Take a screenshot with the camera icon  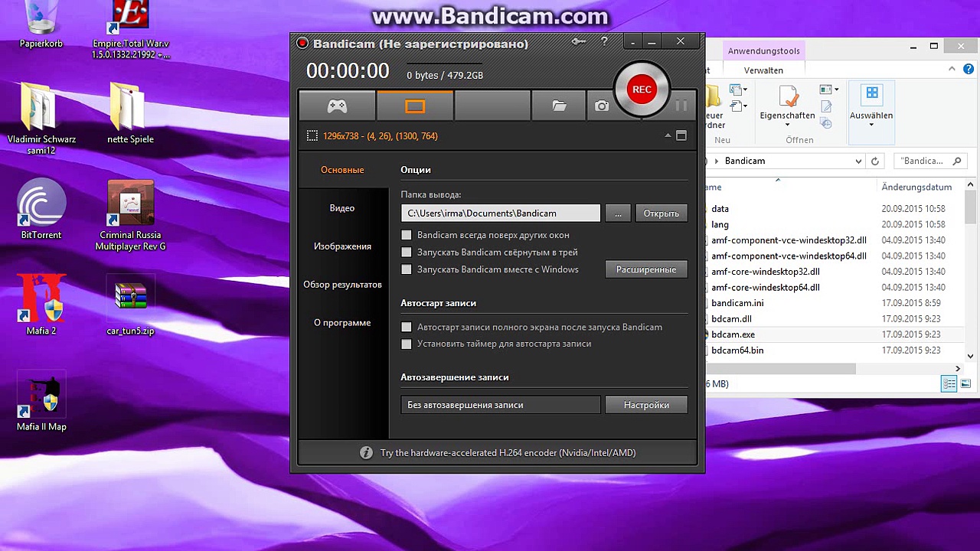coord(602,106)
